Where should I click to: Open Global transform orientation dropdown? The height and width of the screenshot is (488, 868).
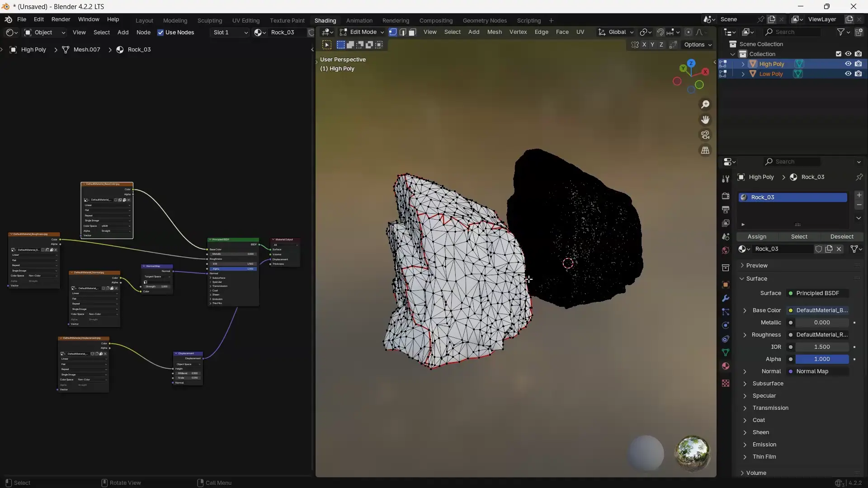[616, 32]
